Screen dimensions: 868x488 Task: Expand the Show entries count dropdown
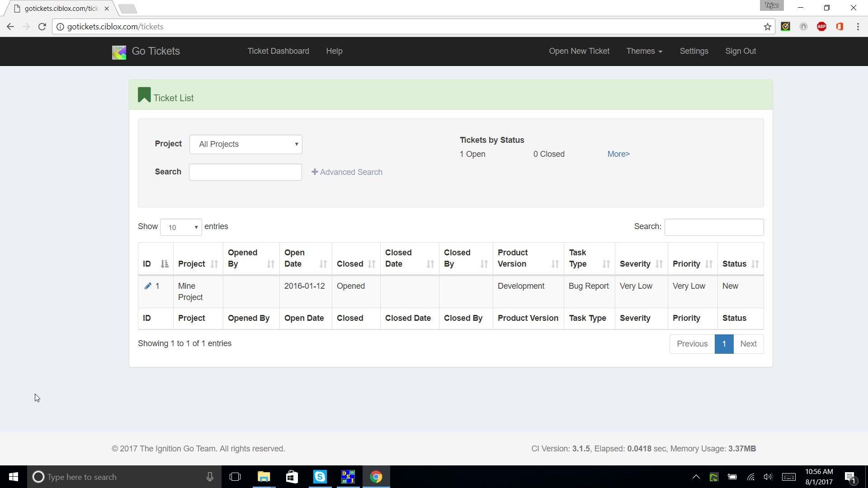click(181, 227)
